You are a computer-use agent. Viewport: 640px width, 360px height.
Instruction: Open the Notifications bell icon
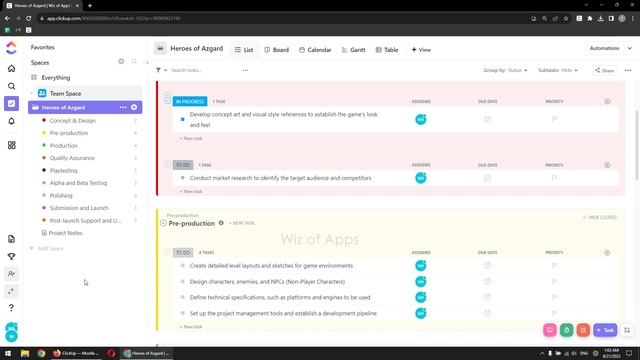[11, 121]
